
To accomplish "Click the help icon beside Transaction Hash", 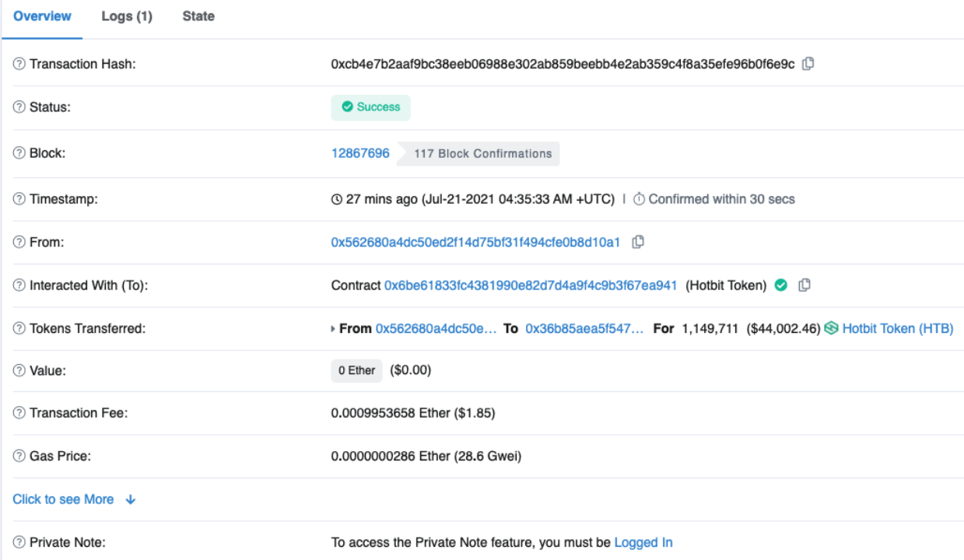I will [19, 65].
